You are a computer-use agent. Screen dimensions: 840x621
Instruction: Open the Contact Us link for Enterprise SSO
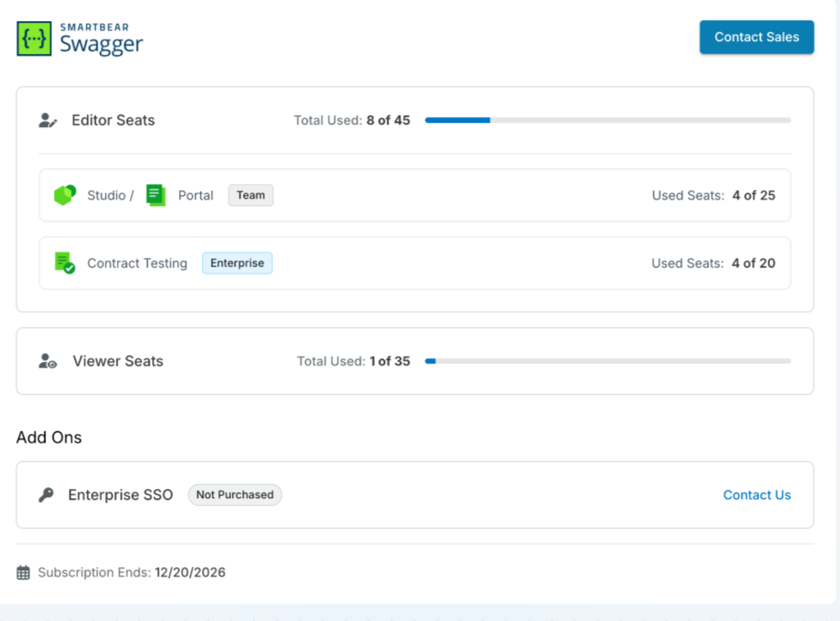tap(757, 495)
